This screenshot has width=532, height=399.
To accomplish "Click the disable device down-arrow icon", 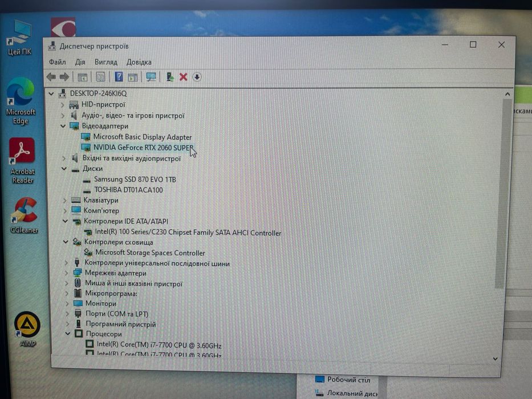I will click(x=197, y=77).
